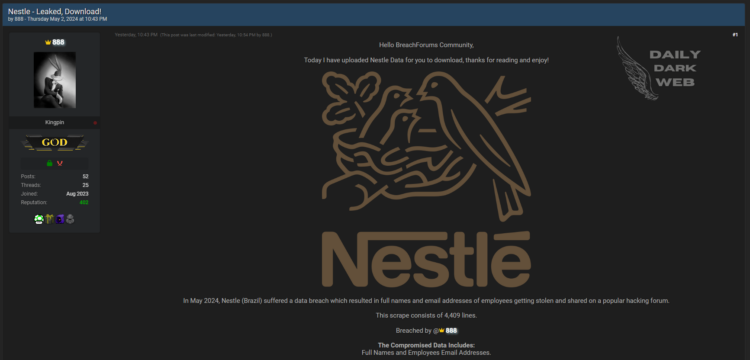Click the line 'This scrape consists of 4,409 lines.'
The image size is (750, 360).
tap(426, 316)
